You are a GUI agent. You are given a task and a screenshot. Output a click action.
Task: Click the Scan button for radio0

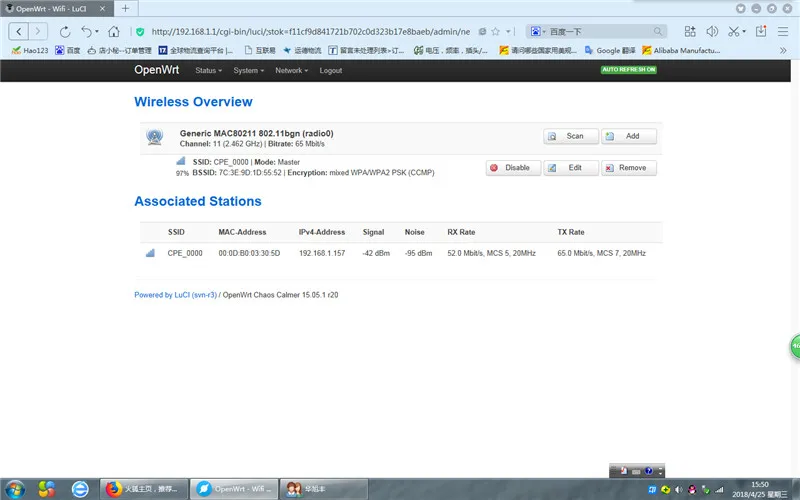570,136
